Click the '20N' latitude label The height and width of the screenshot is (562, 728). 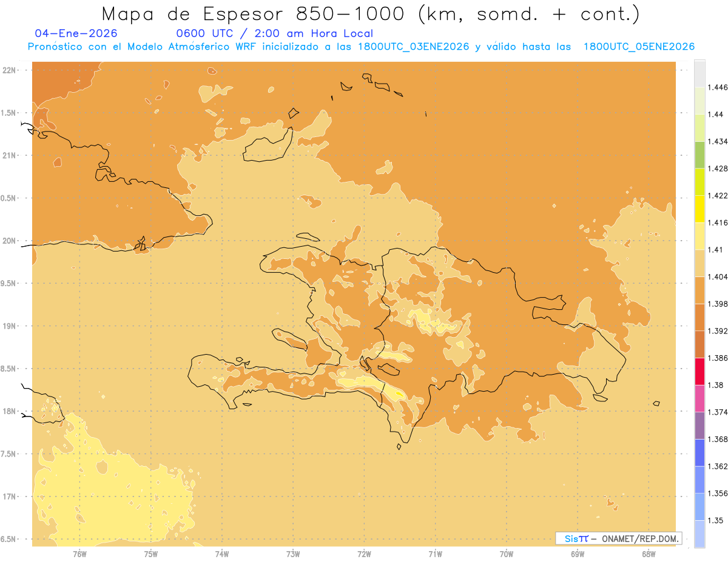coord(10,241)
